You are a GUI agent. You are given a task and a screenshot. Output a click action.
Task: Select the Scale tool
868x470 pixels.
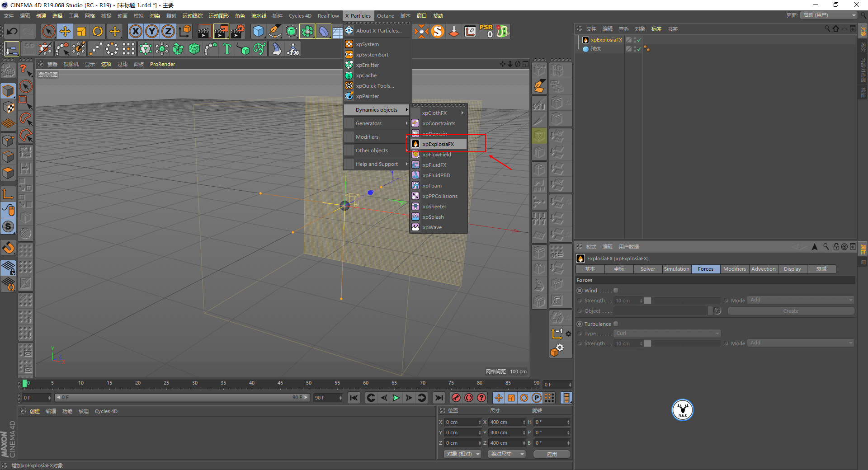[81, 31]
